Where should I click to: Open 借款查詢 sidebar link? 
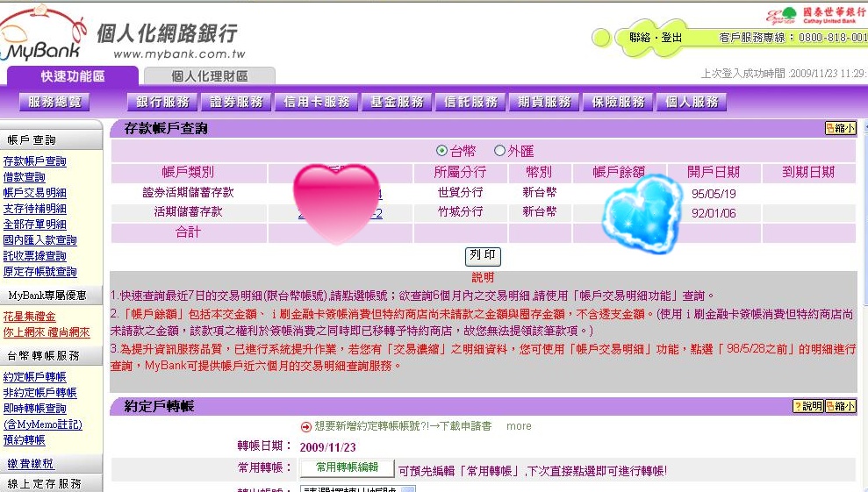pyautogui.click(x=25, y=177)
